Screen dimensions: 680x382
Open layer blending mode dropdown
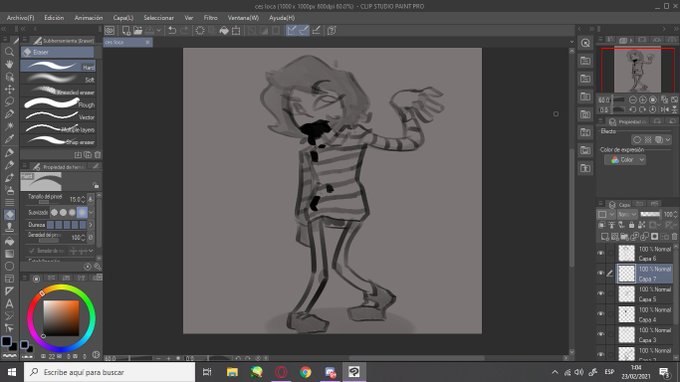point(627,214)
